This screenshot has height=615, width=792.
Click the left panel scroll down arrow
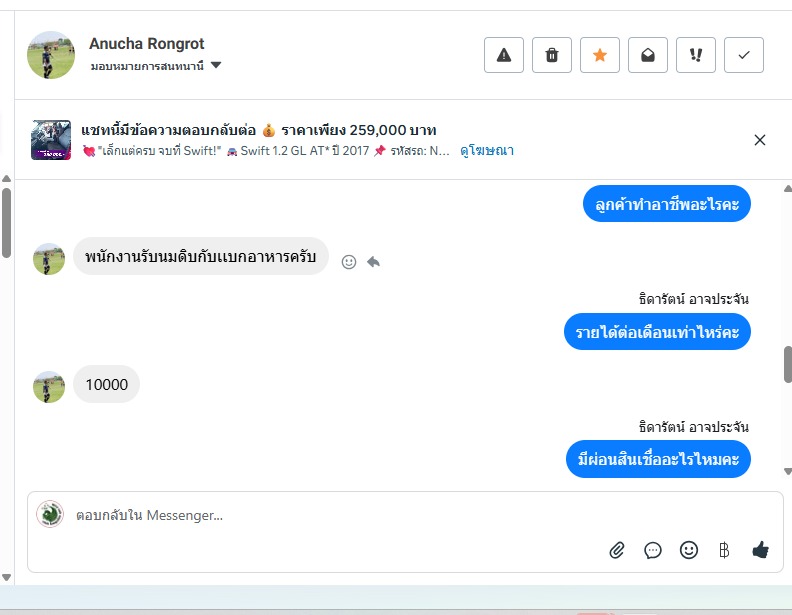[7, 577]
